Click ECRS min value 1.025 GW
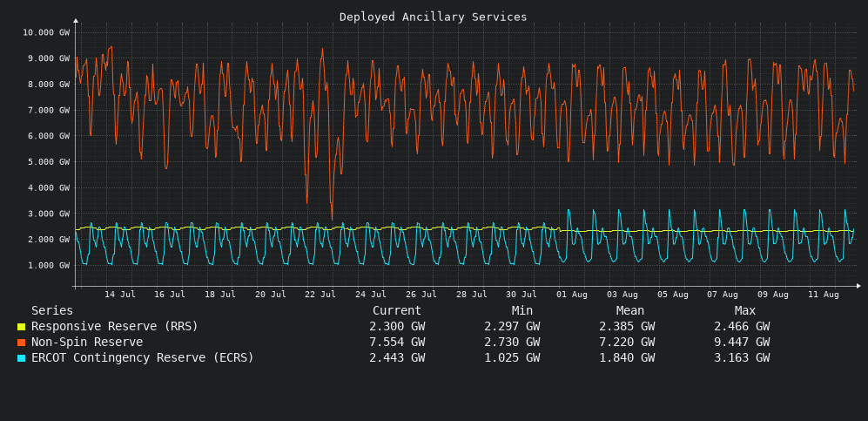 coord(512,358)
